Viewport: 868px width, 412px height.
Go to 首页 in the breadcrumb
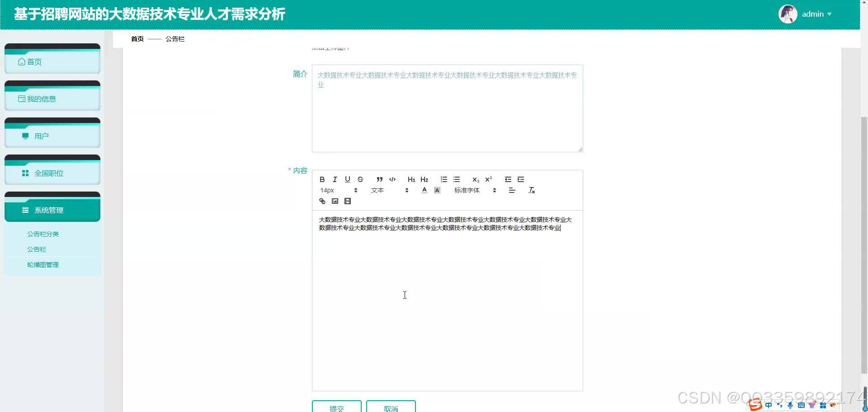137,39
